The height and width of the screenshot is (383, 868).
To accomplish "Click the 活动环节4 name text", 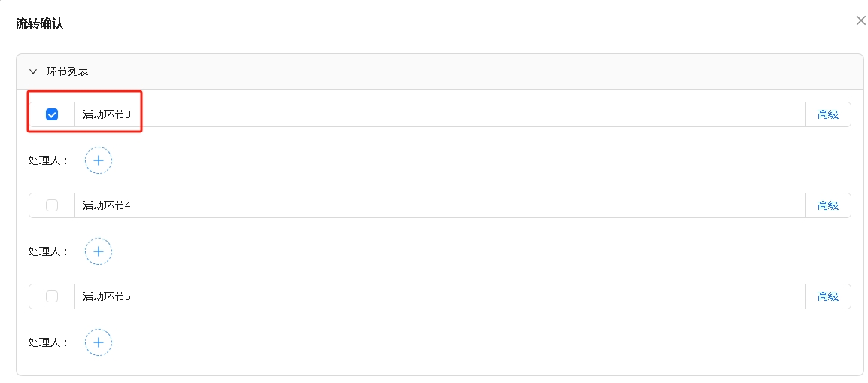I will 107,205.
